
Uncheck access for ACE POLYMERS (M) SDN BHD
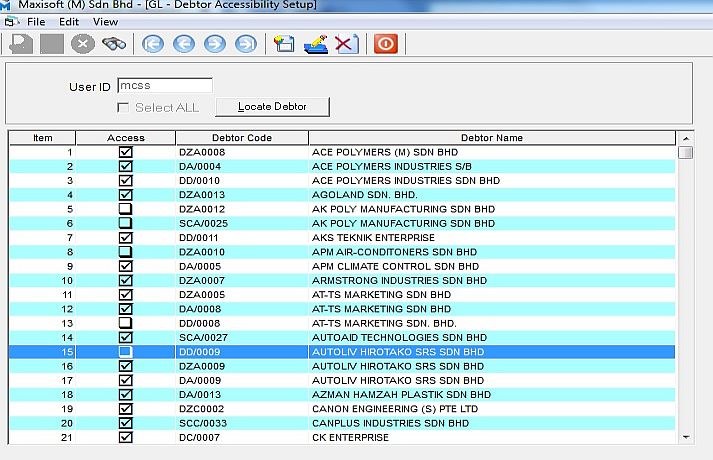click(126, 152)
